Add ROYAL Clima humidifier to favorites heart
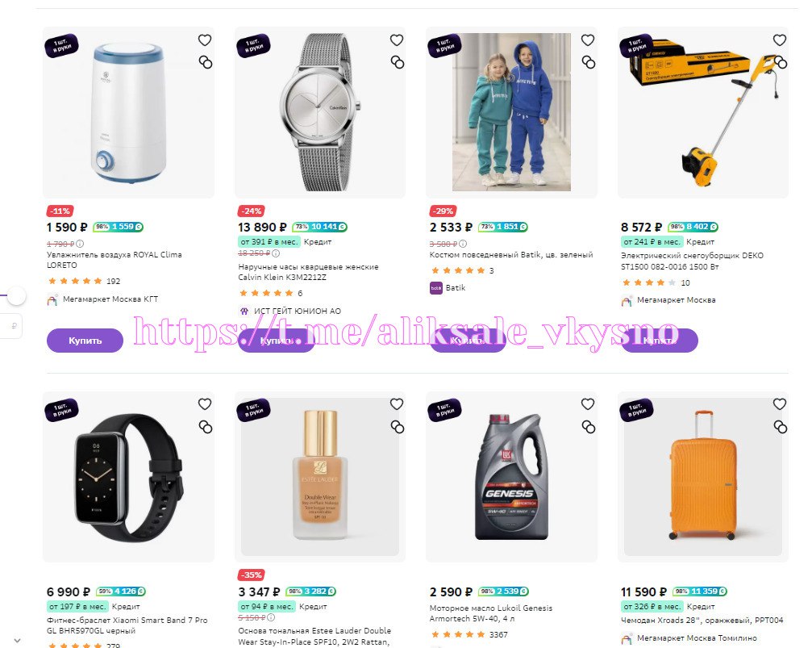 [205, 40]
